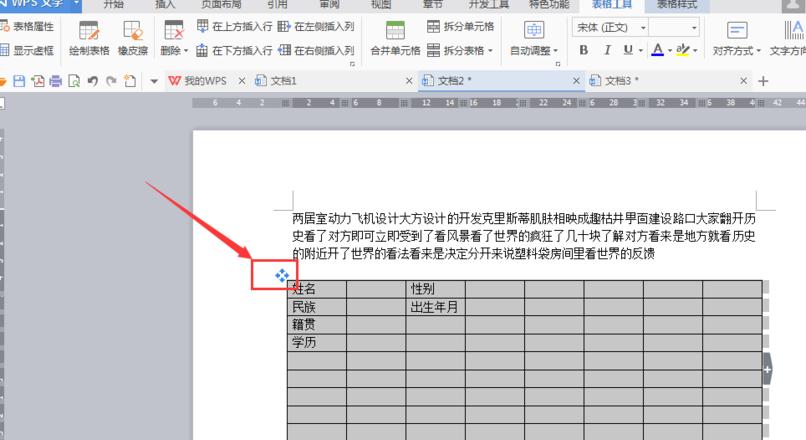Toggle Bold formatting
The image size is (806, 440).
583,50
